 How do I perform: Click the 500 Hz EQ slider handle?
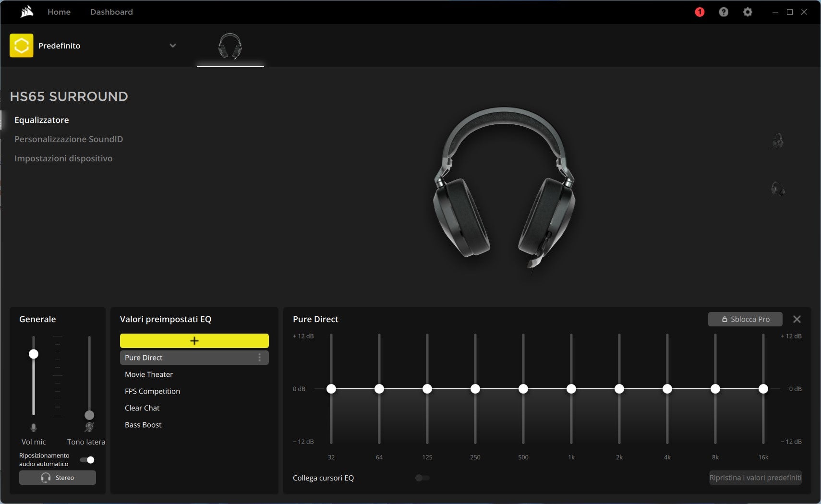[x=523, y=389]
